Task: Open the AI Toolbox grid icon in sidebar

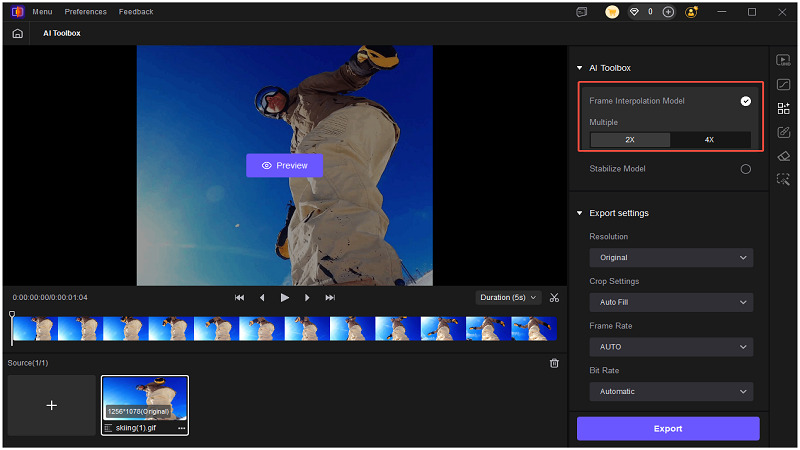Action: tap(784, 108)
